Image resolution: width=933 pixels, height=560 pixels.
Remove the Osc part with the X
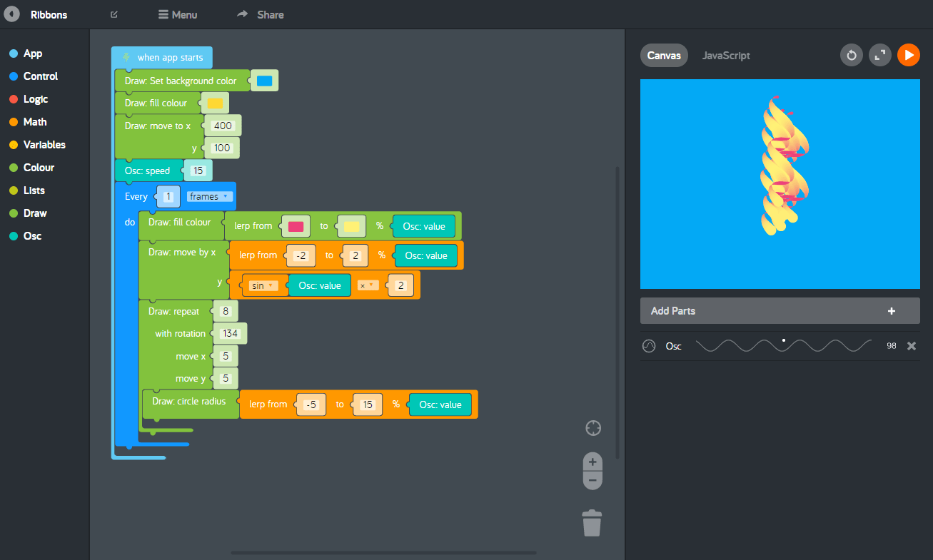(911, 345)
